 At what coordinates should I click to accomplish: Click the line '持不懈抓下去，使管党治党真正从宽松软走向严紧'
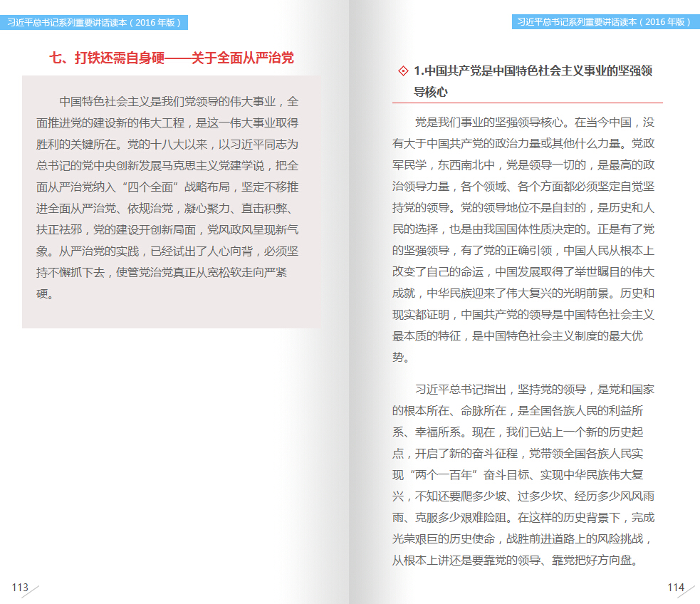point(162,272)
